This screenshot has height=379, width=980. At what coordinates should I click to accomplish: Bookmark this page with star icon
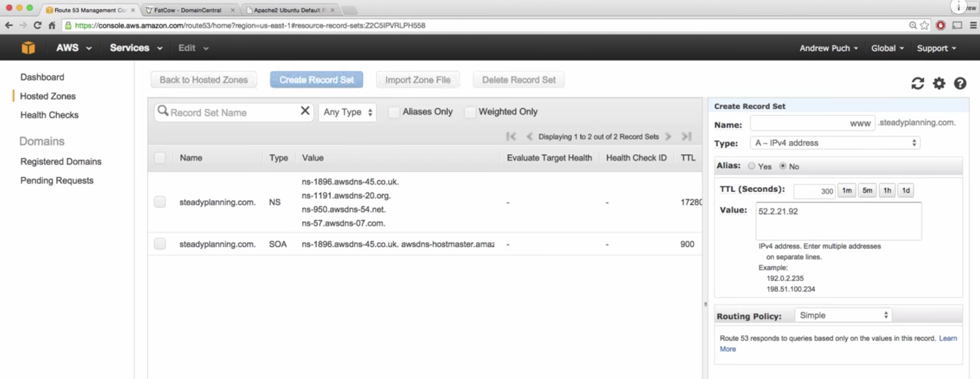[925, 25]
